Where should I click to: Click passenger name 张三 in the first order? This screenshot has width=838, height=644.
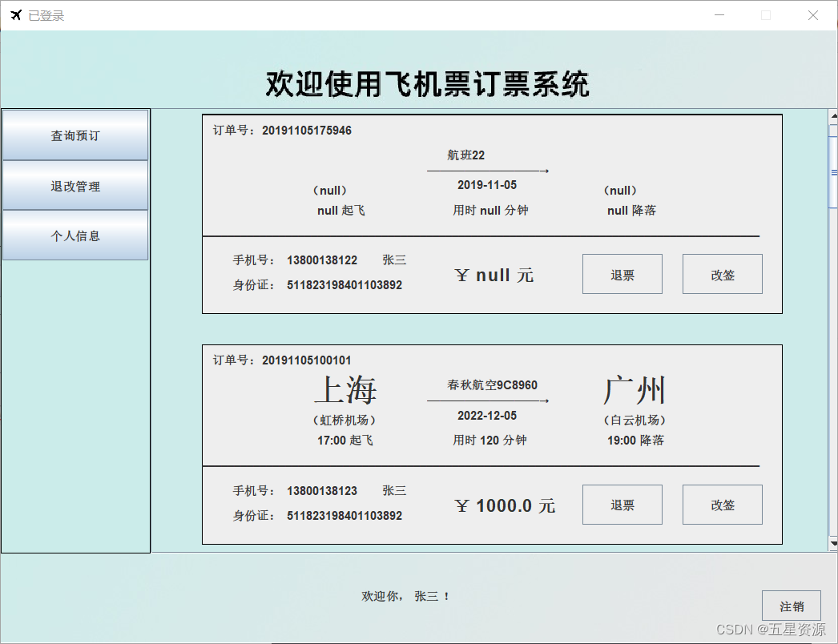click(x=394, y=260)
